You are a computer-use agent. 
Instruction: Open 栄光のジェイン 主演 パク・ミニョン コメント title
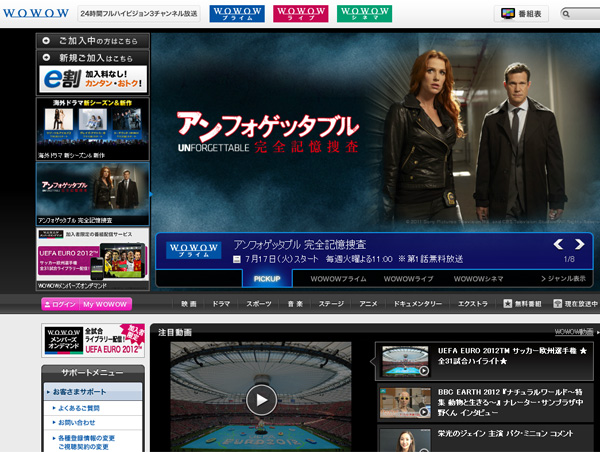tap(505, 434)
